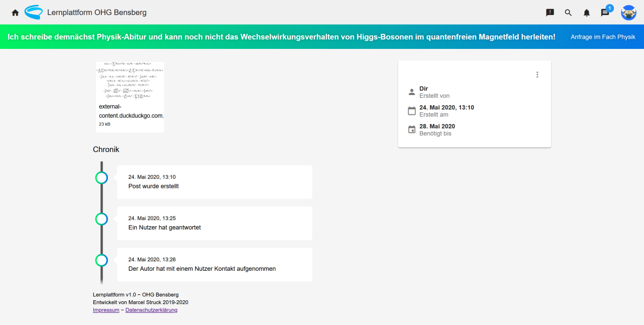Open the feedback report icon

tap(550, 12)
